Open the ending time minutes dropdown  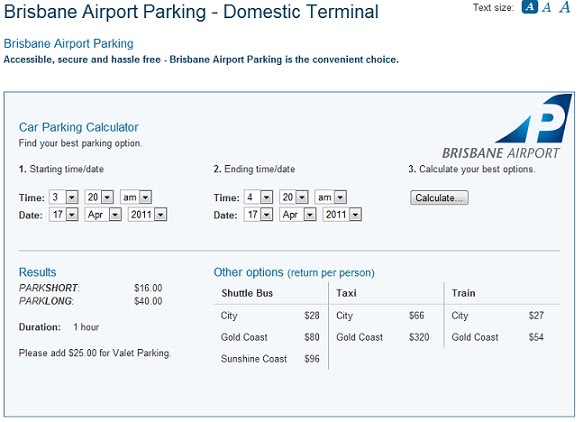(294, 197)
